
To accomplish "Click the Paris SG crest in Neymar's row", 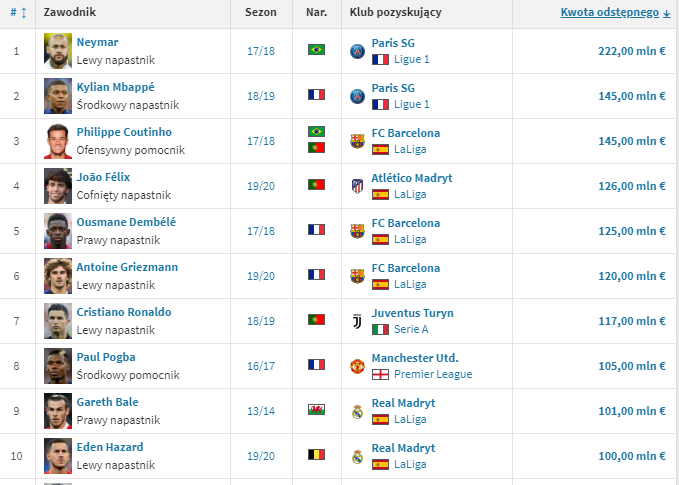I will (x=357, y=52).
